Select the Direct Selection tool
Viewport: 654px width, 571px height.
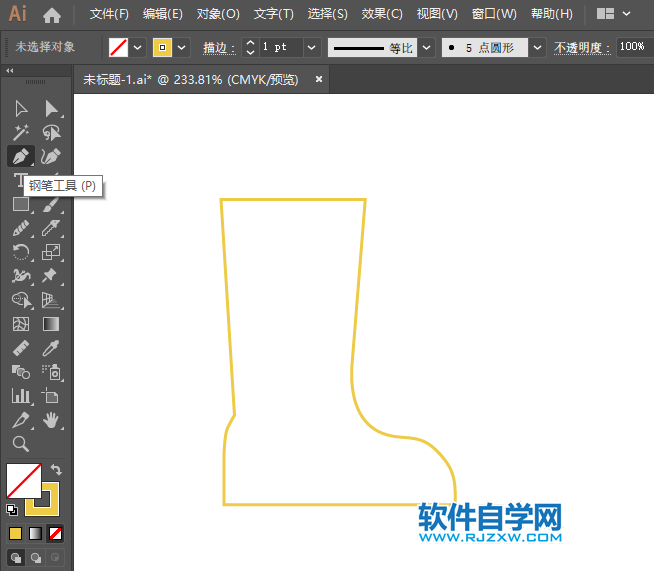point(51,109)
